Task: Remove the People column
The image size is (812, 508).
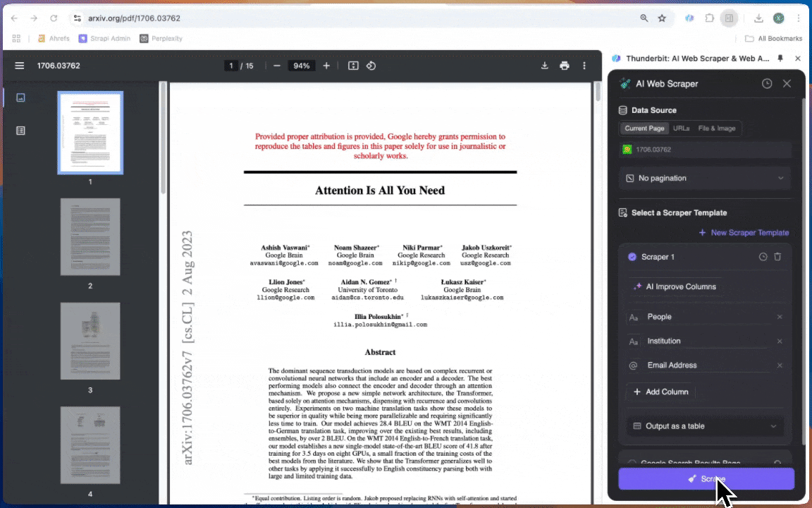Action: 780,317
